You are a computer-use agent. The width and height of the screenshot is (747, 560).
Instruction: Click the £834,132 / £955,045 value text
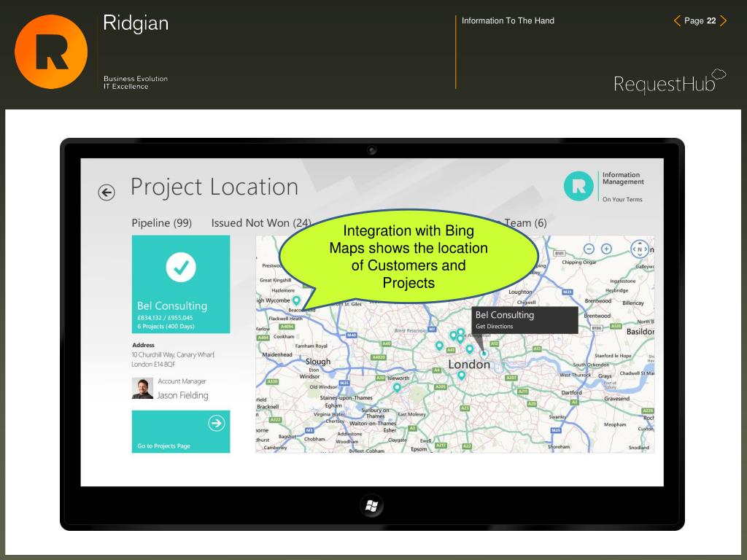(165, 318)
